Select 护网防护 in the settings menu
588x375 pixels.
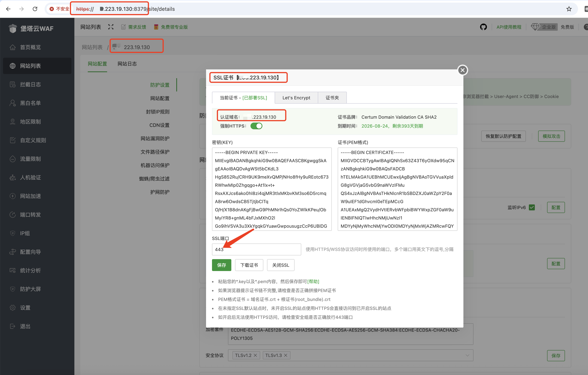pyautogui.click(x=160, y=192)
